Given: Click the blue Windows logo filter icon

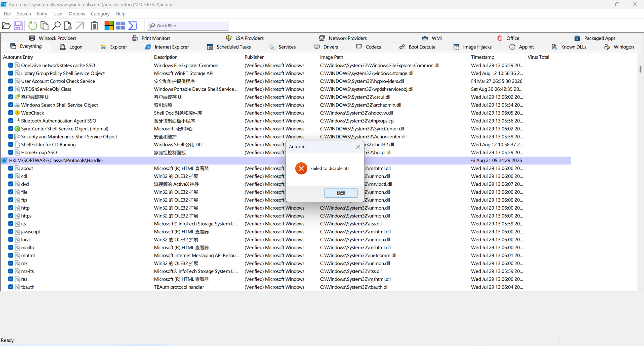Looking at the screenshot, I should 120,26.
